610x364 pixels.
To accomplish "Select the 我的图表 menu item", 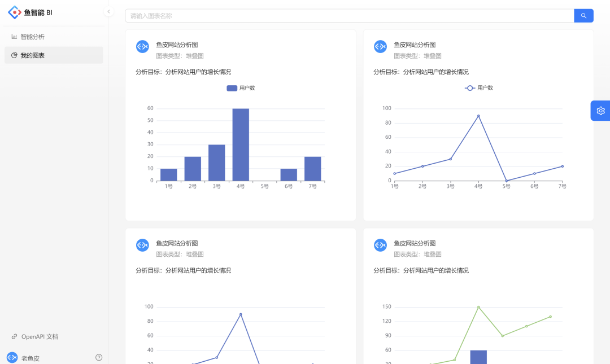I will pos(33,55).
